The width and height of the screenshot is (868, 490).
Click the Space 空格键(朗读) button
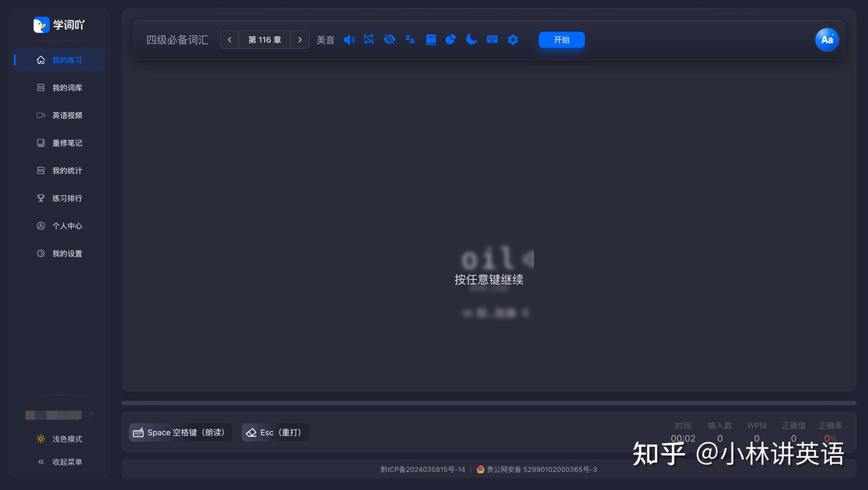[181, 433]
